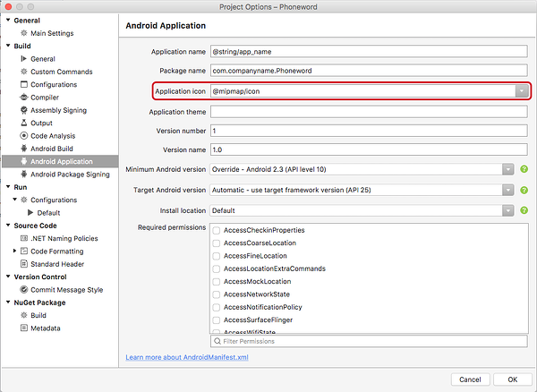Click help icon beside Minimum Android version
537x392 pixels.
tap(524, 168)
